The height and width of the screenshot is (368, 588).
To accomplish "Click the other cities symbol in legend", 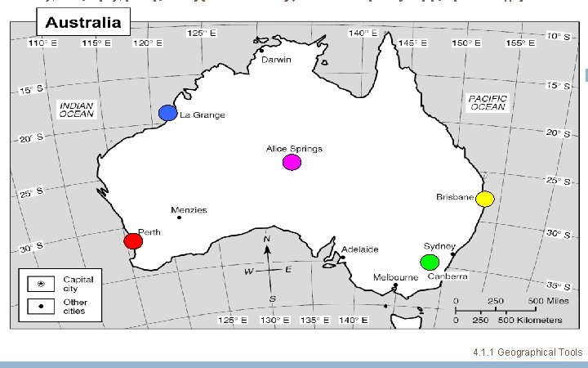I will (x=41, y=306).
